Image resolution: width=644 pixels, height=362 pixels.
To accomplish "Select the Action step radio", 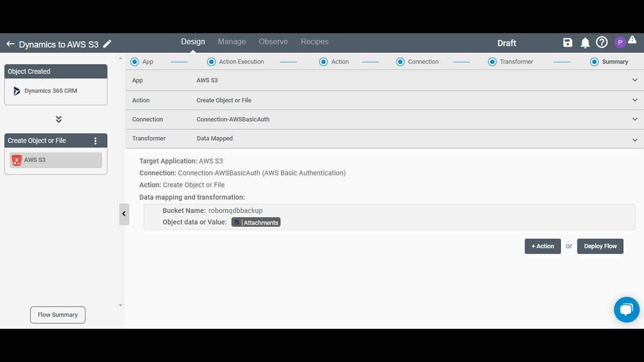I will (324, 62).
